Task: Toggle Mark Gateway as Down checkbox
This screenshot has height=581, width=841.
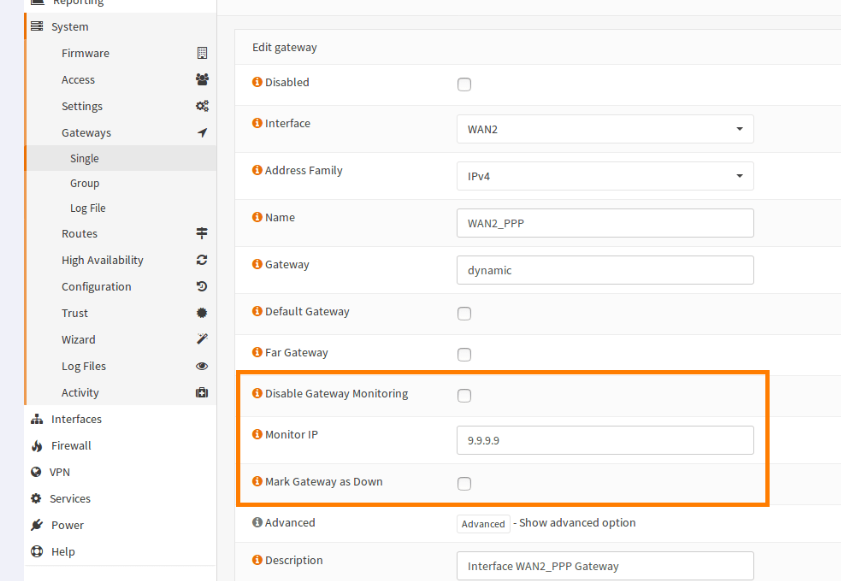Action: [x=464, y=484]
